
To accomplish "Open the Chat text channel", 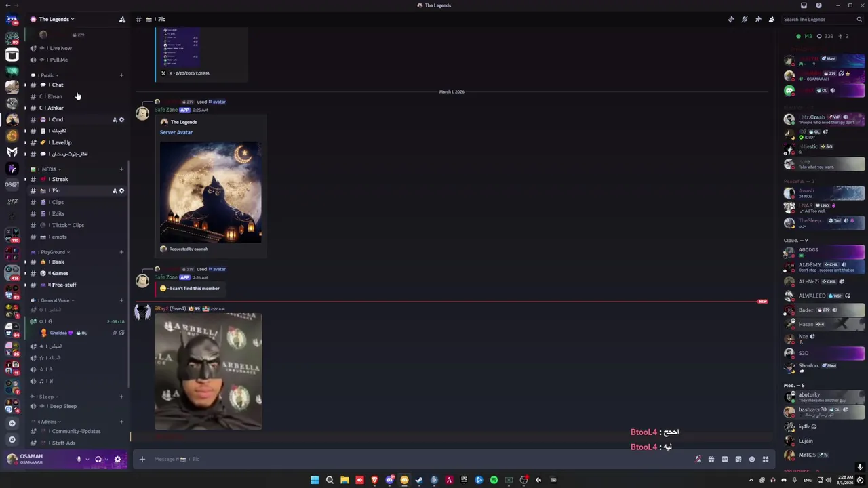I will tap(77, 85).
